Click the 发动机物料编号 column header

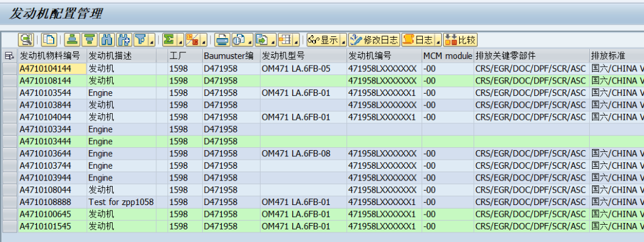coord(52,55)
